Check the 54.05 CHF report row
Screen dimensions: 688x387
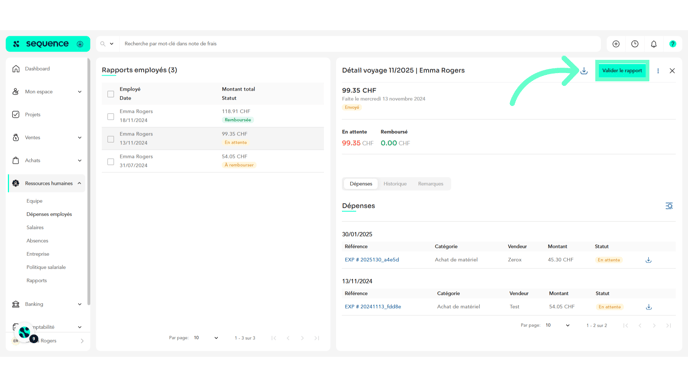111,161
